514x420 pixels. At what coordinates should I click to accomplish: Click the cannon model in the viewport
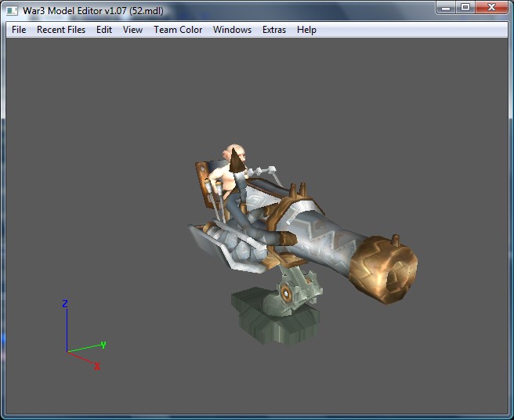[303, 244]
